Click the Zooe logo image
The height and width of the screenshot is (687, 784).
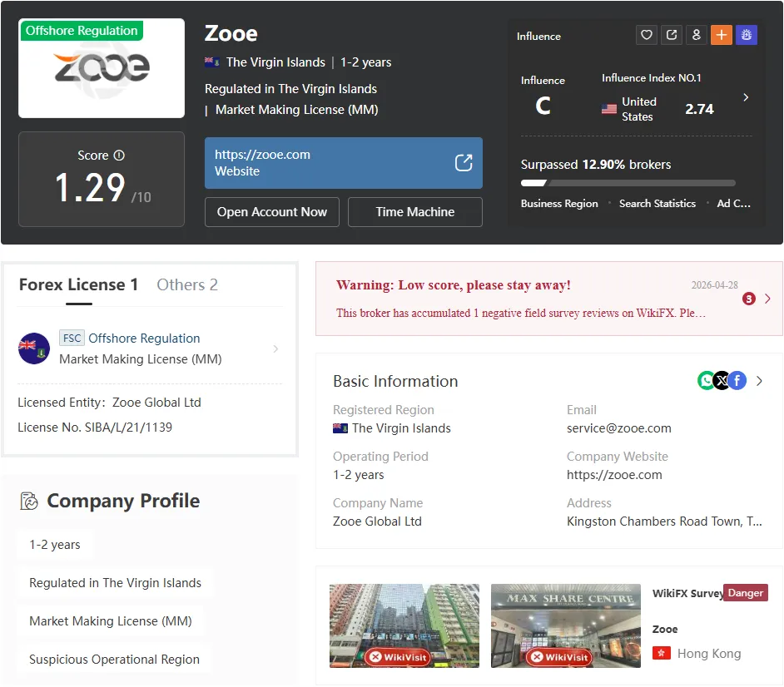102,68
